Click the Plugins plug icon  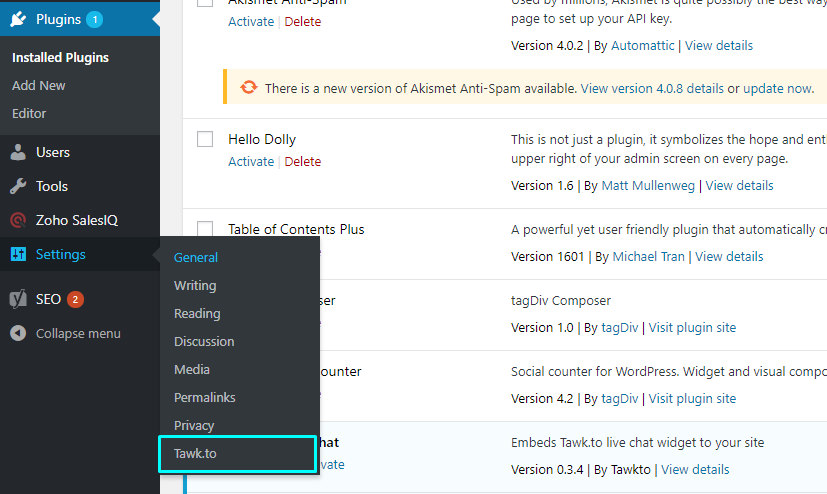click(18, 19)
